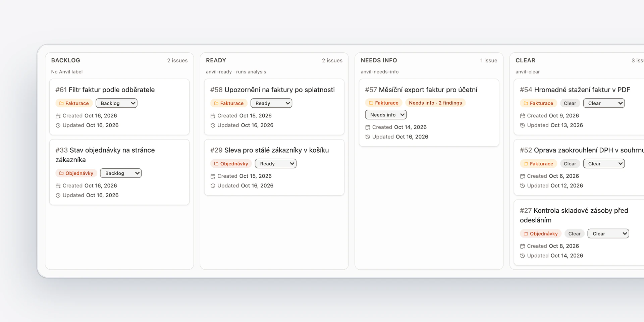Click calendar icon on issue #61 Created row

coord(58,116)
